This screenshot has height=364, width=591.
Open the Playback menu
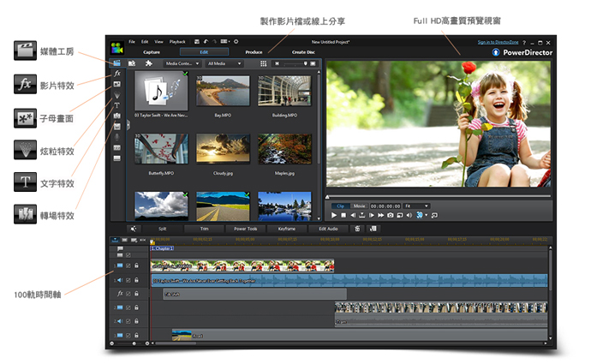pyautogui.click(x=177, y=41)
